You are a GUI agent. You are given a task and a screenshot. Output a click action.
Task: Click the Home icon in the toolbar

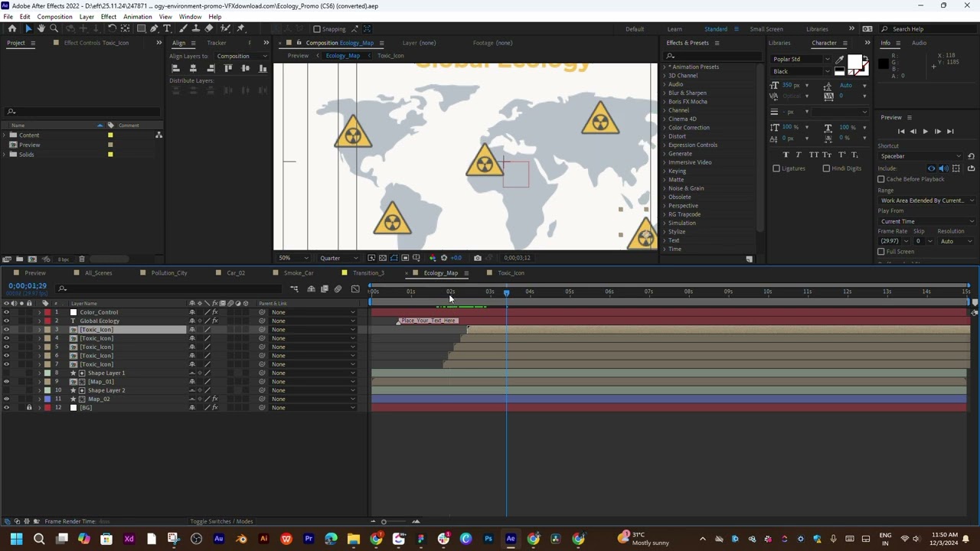(12, 28)
